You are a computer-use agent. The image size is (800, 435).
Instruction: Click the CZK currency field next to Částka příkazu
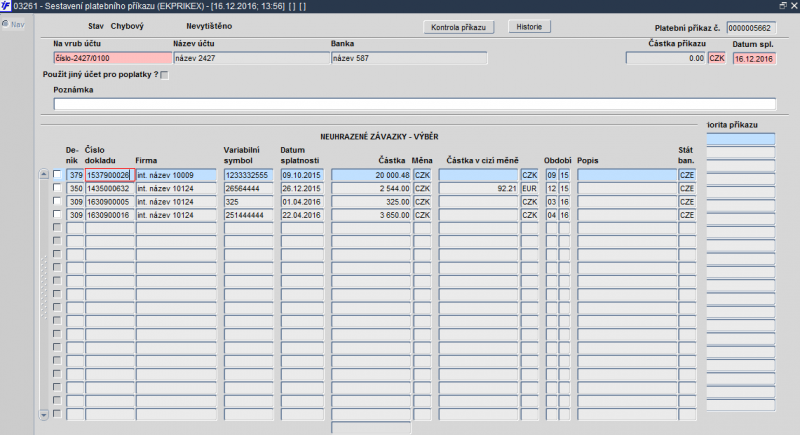(x=716, y=58)
